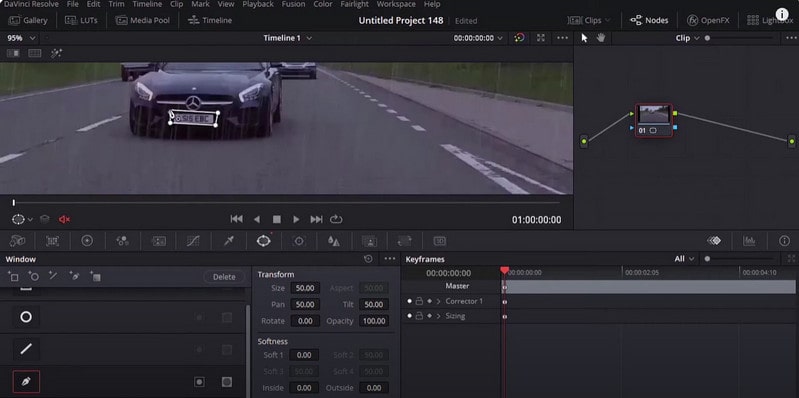799x398 pixels.
Task: Reset the Window palette
Action: coord(368,259)
